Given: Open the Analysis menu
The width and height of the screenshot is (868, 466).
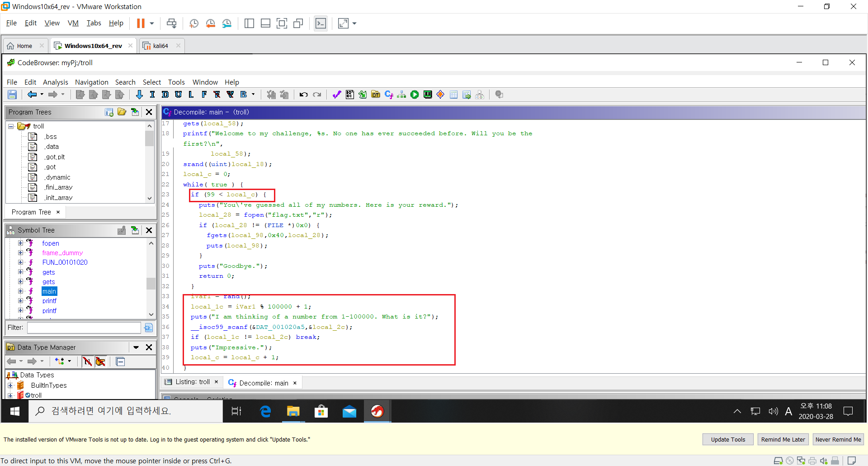Looking at the screenshot, I should pyautogui.click(x=55, y=82).
